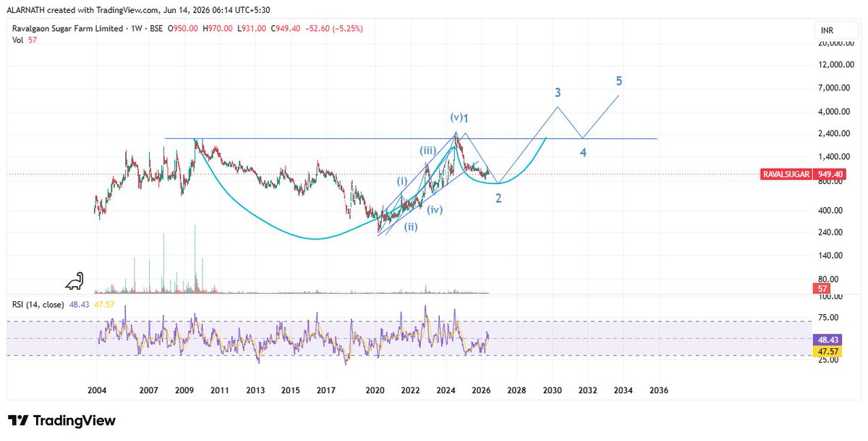The height and width of the screenshot is (441, 868).
Task: Click the 75.00 RSI axis label
Action: point(828,318)
